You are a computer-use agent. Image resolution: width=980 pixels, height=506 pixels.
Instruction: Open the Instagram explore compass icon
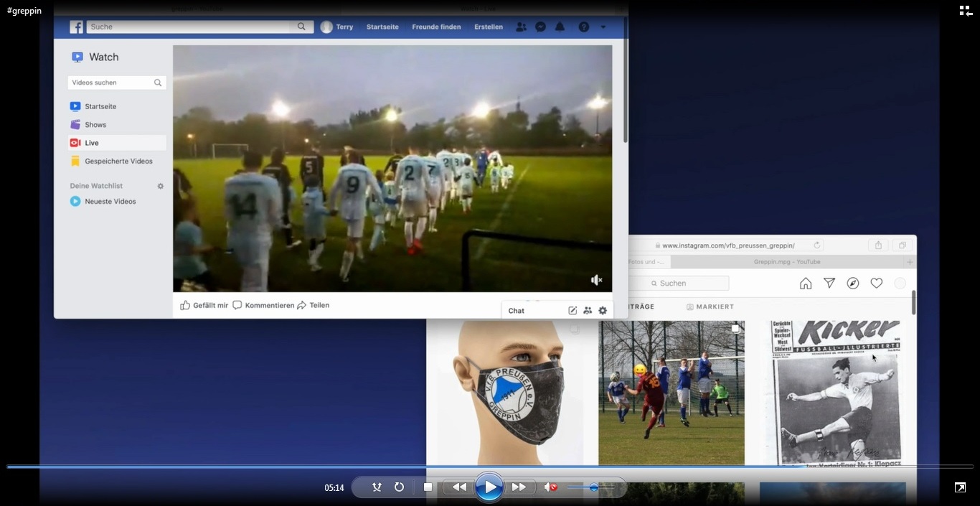[x=853, y=284]
